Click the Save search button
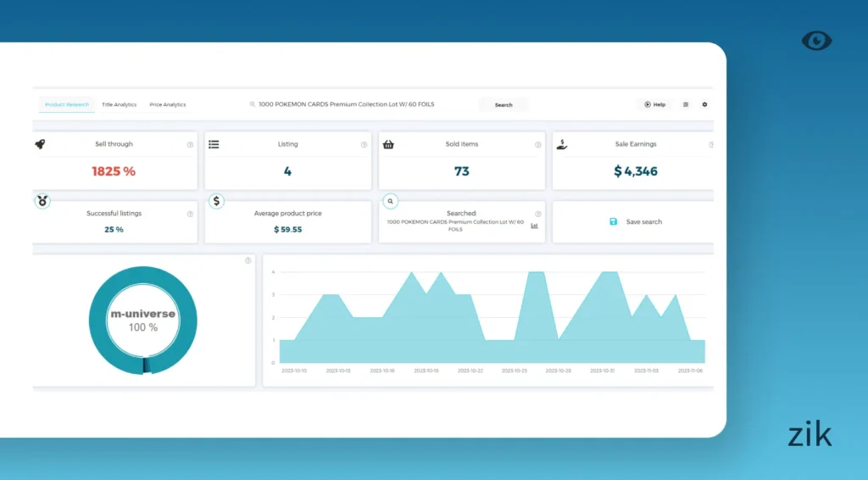 click(x=637, y=222)
